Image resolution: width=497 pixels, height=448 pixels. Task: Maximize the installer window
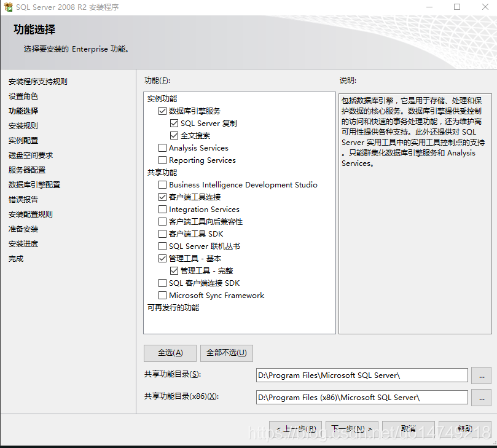[x=457, y=7]
